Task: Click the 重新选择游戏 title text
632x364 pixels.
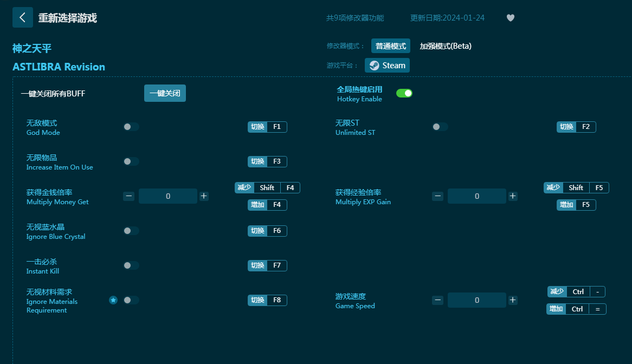Action: [67, 18]
